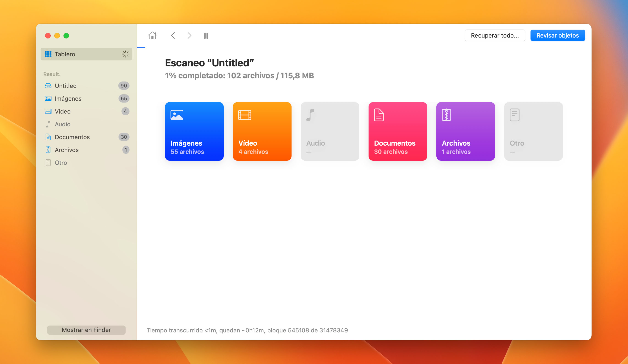Toggle Vídeo in the sidebar

62,111
